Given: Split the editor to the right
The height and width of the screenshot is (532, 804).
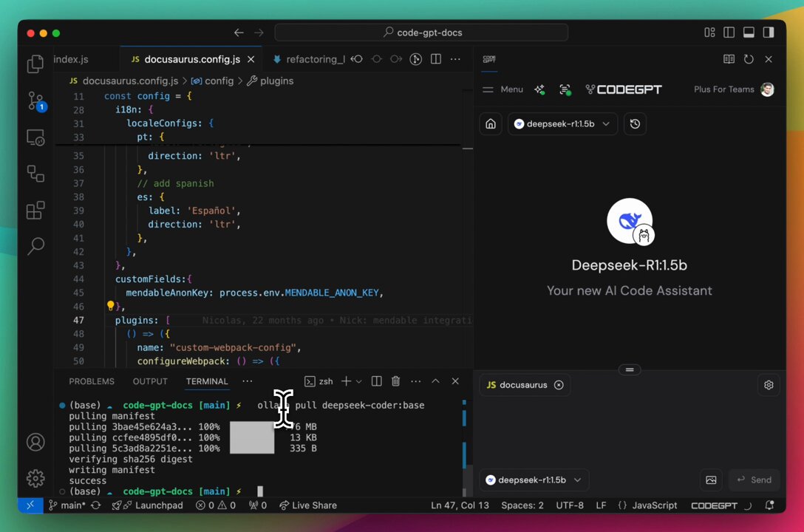Looking at the screenshot, I should click(436, 59).
